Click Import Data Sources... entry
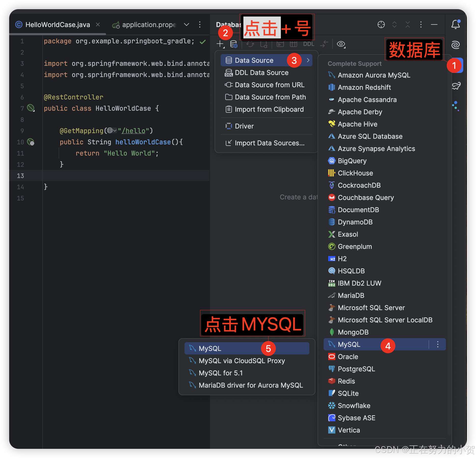This screenshot has height=458, width=476. click(x=266, y=143)
